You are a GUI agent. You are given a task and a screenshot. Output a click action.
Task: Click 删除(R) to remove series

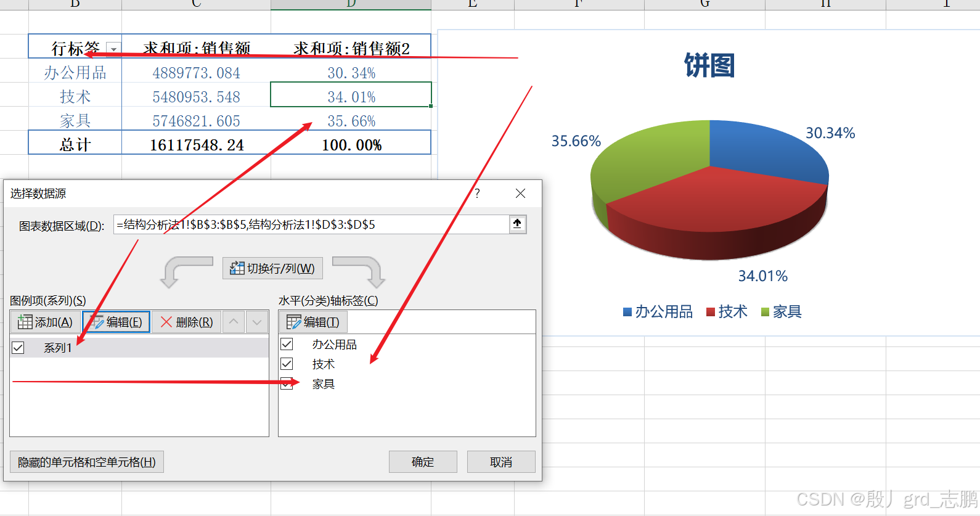pyautogui.click(x=187, y=322)
